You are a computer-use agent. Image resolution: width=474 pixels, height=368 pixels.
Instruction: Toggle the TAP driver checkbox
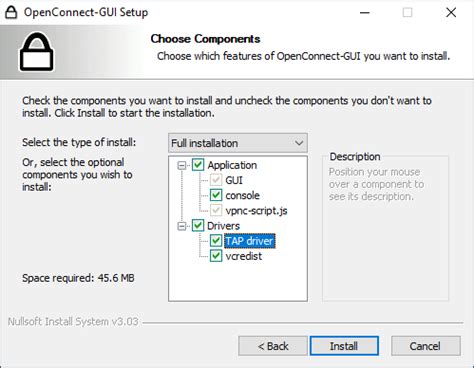coord(216,241)
